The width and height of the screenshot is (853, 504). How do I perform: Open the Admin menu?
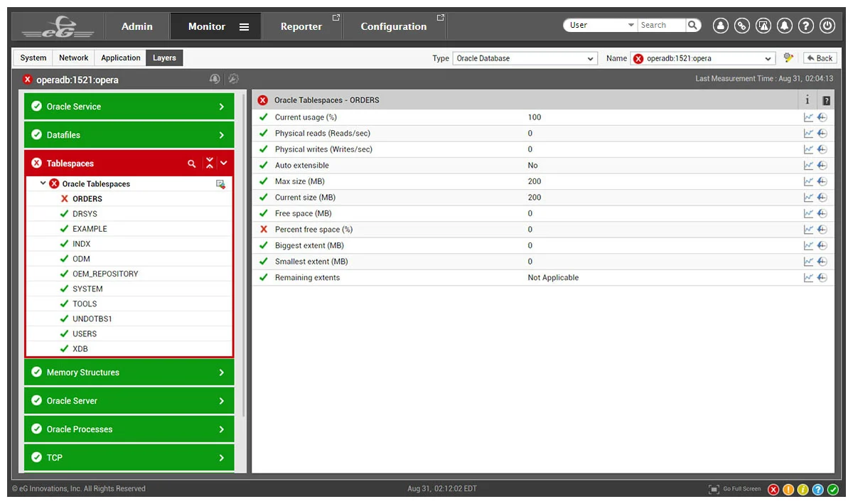[x=137, y=26]
